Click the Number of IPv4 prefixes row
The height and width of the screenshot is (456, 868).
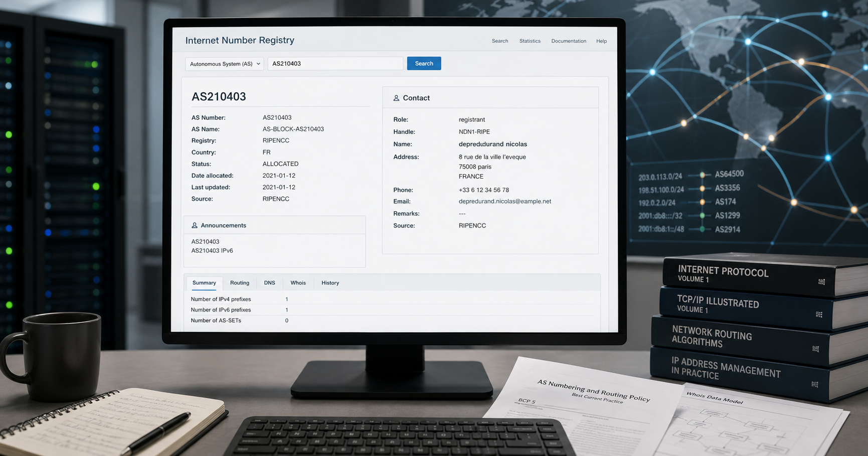click(x=391, y=299)
